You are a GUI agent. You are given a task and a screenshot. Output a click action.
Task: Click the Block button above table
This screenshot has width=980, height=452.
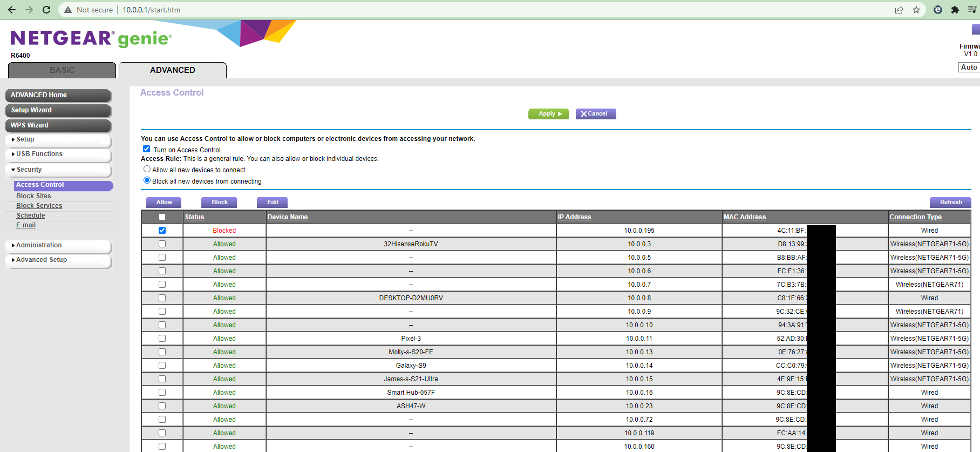[x=220, y=203]
